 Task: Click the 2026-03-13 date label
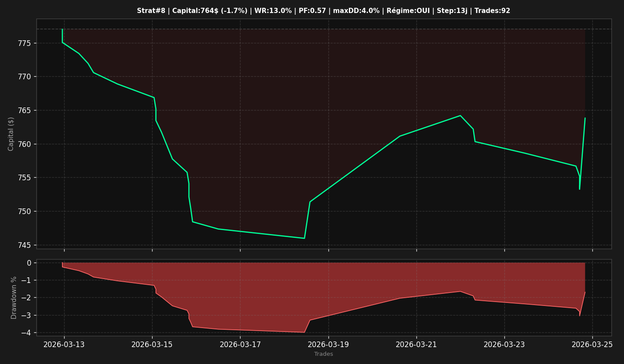tap(64, 344)
